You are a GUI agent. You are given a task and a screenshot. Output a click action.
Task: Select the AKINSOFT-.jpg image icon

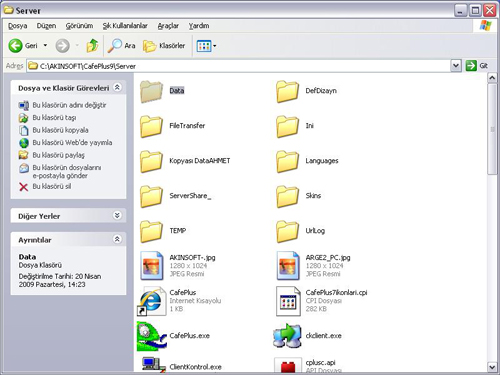(152, 266)
